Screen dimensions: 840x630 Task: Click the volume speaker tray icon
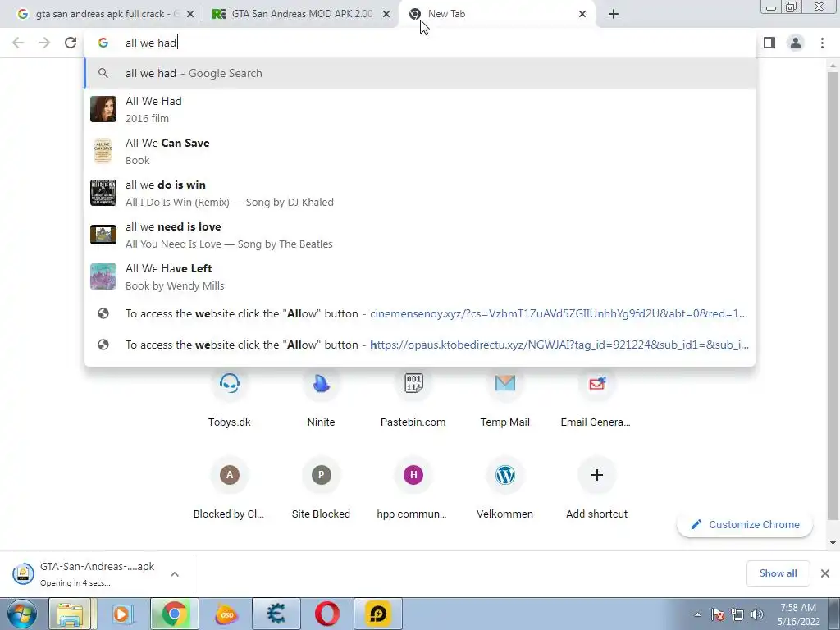click(756, 614)
